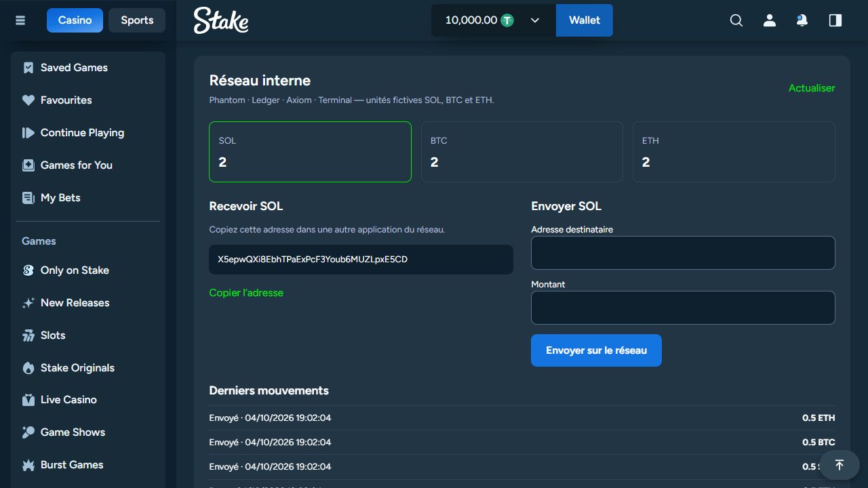Select the BTC balance card
This screenshot has width=868, height=488.
522,152
